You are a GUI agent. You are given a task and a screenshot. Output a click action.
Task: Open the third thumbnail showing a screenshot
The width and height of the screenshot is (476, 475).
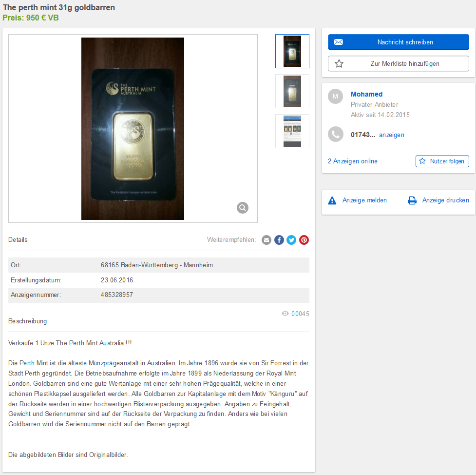pos(292,131)
